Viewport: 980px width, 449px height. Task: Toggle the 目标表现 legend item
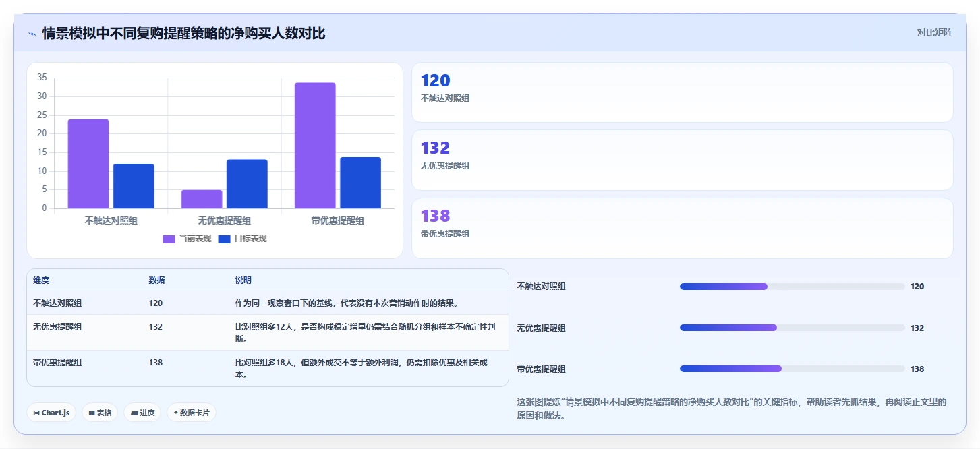(243, 239)
